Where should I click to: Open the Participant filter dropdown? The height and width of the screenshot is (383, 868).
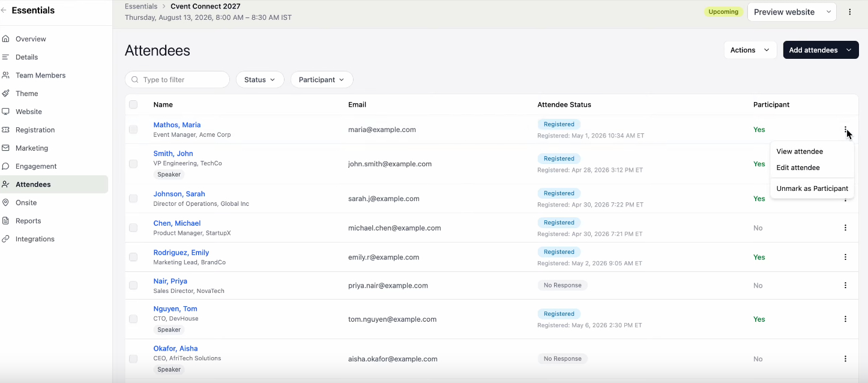pyautogui.click(x=322, y=80)
